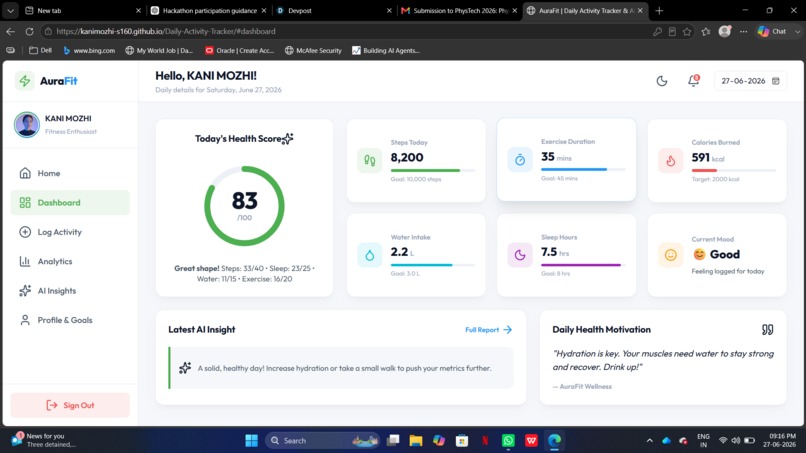The image size is (806, 453).
Task: Click the health score ring showing 83
Action: coord(244,206)
